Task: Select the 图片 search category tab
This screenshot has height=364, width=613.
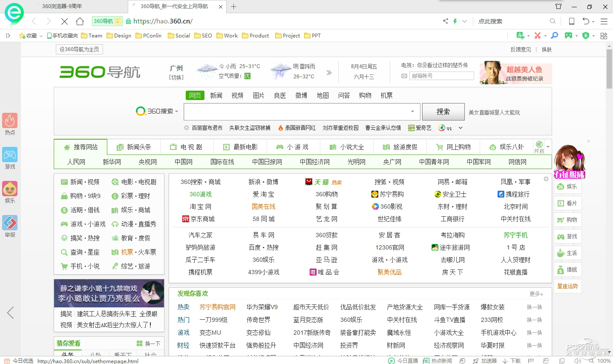Action: click(x=259, y=95)
